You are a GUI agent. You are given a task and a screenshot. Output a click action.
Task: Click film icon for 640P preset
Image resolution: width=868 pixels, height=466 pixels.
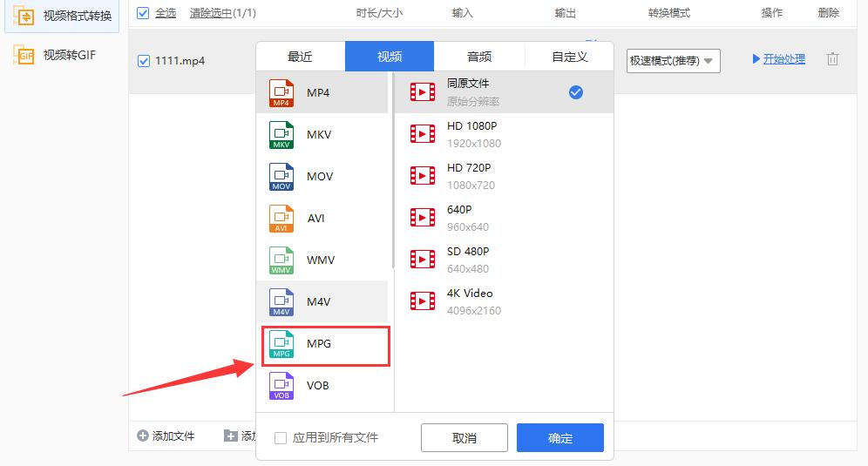pyautogui.click(x=423, y=218)
